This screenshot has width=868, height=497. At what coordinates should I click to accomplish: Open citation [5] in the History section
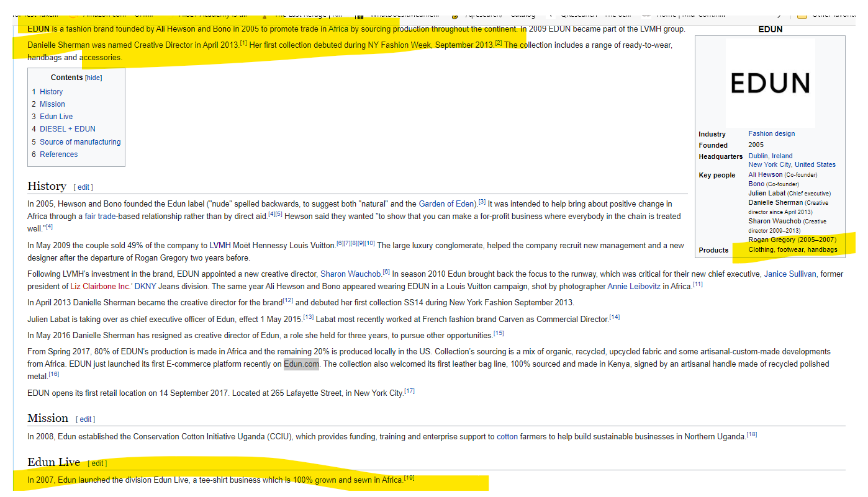(x=279, y=214)
